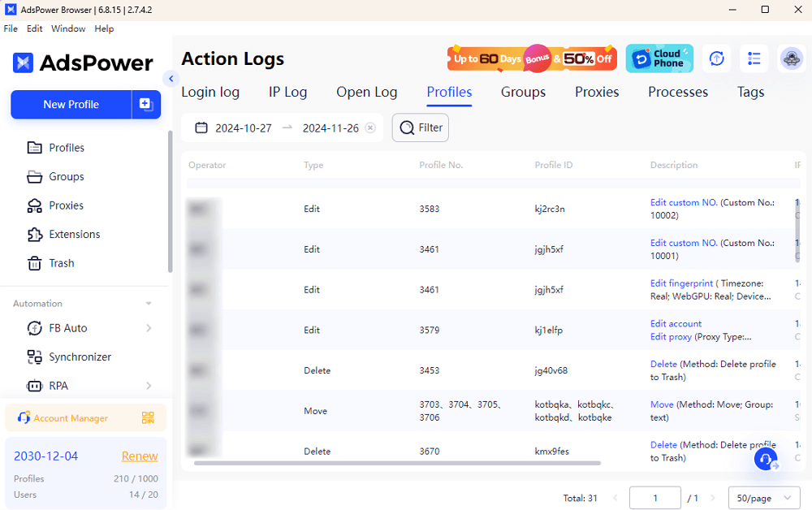Click the Renew link

tap(140, 456)
